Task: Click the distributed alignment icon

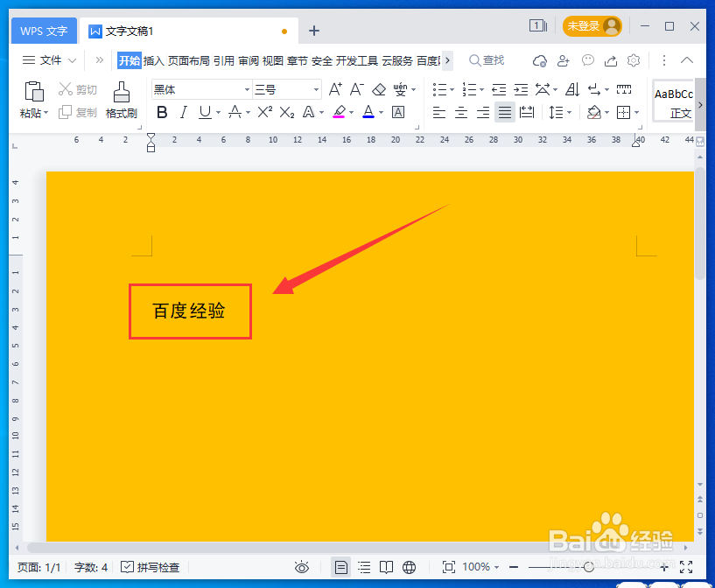Action: [527, 112]
